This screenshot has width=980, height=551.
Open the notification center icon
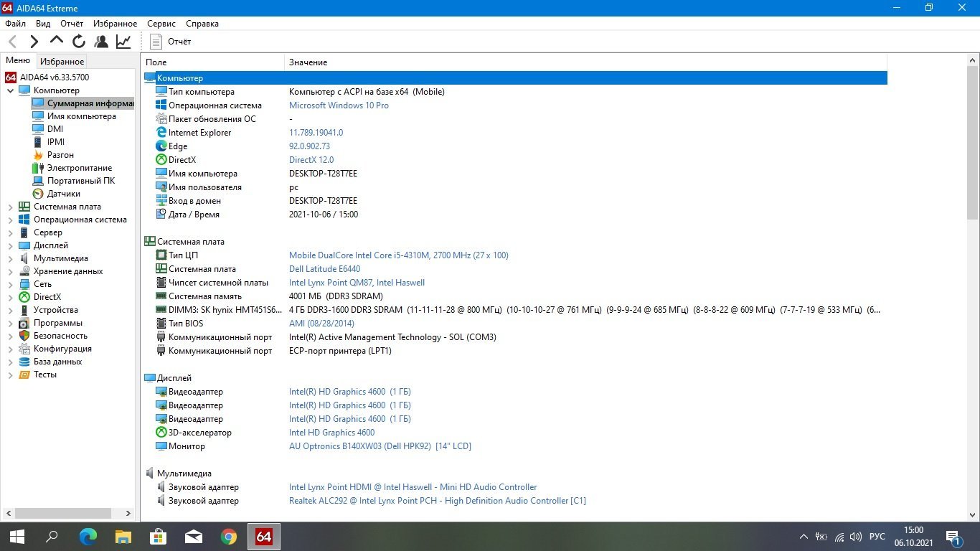pos(954,537)
